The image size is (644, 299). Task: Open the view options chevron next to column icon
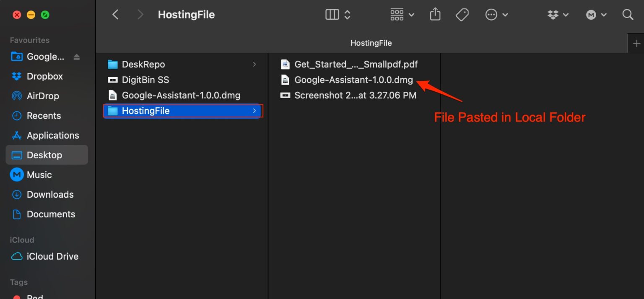(x=348, y=14)
